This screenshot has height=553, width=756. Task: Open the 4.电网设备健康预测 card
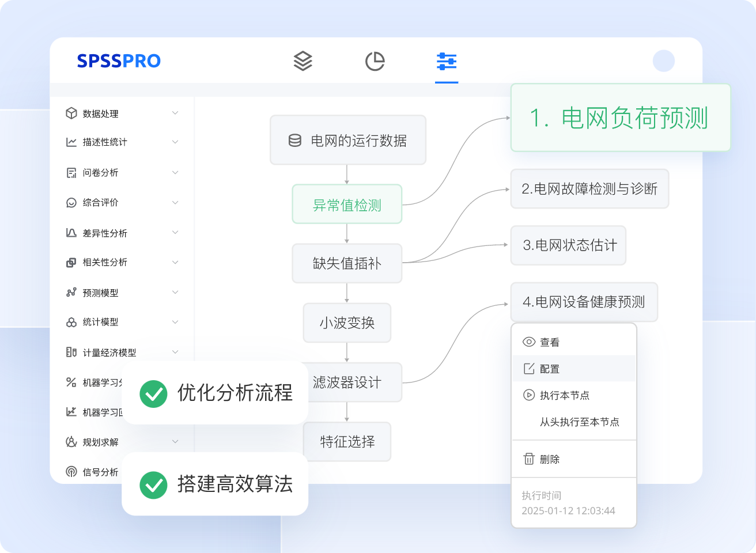pyautogui.click(x=584, y=302)
